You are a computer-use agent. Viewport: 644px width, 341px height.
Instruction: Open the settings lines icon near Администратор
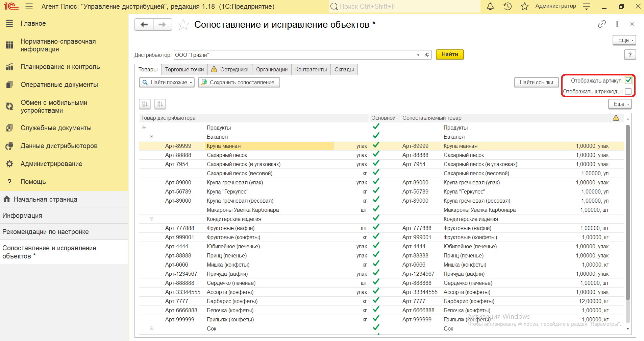click(x=587, y=6)
